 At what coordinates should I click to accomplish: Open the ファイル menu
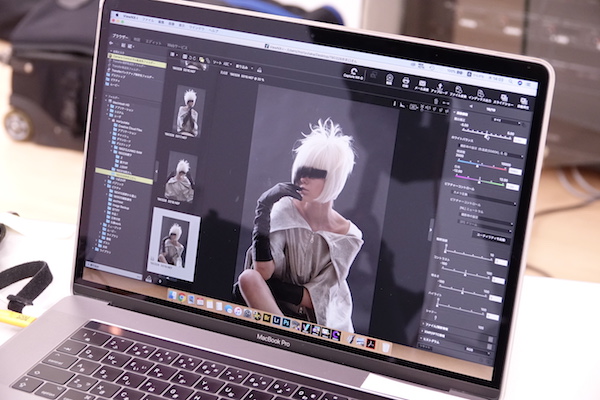(148, 19)
